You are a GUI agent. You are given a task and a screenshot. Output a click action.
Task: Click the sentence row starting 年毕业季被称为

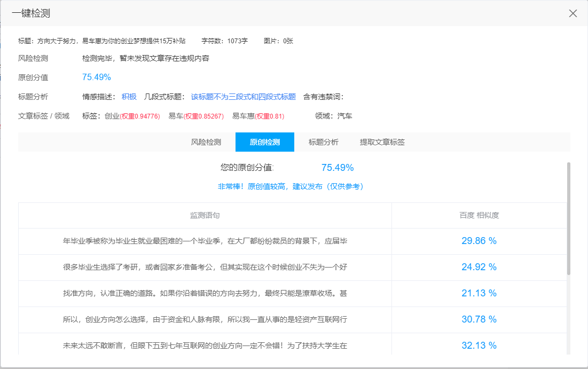[x=205, y=241]
